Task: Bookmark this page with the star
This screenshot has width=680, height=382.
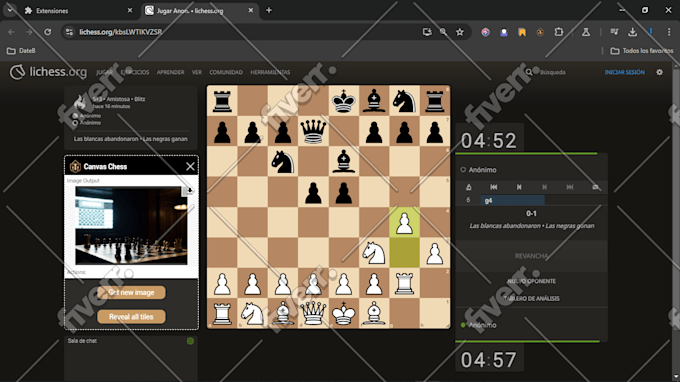Action: (460, 32)
